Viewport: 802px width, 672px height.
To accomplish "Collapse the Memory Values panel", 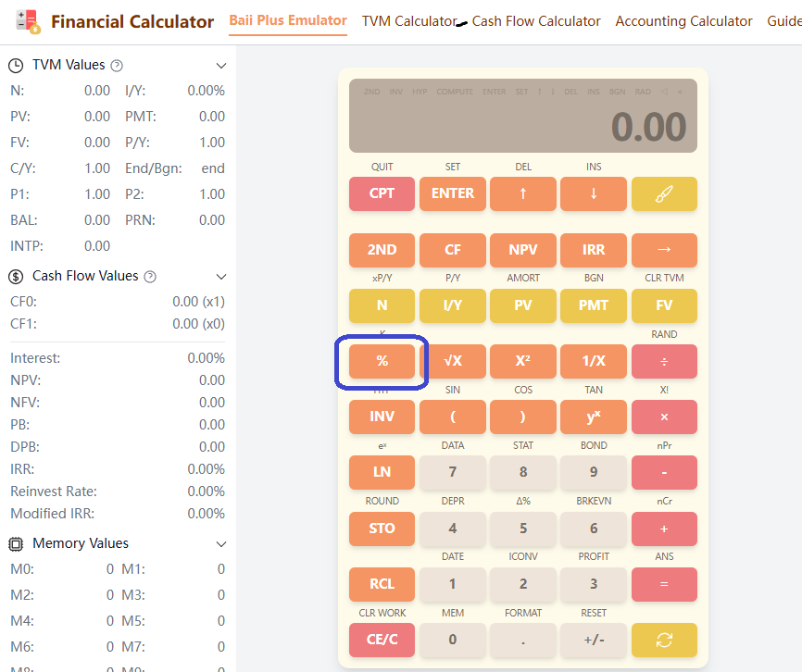I will pyautogui.click(x=220, y=543).
